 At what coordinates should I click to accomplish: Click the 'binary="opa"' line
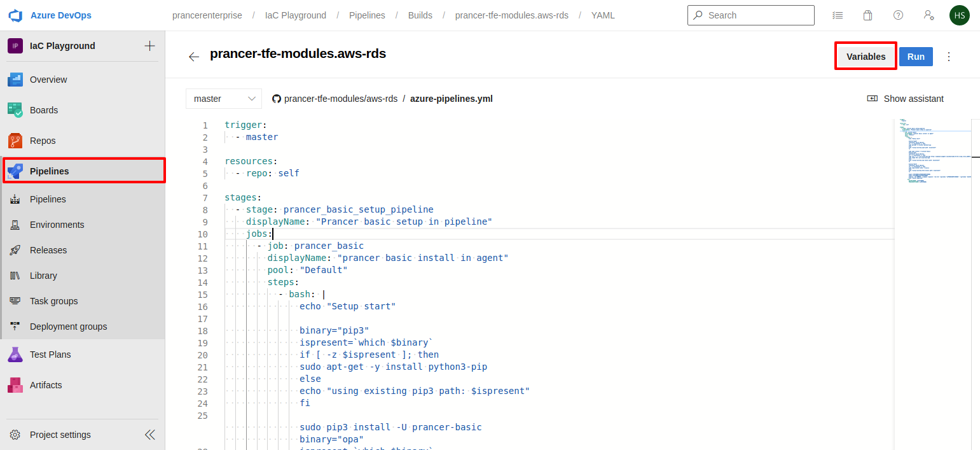[331, 439]
